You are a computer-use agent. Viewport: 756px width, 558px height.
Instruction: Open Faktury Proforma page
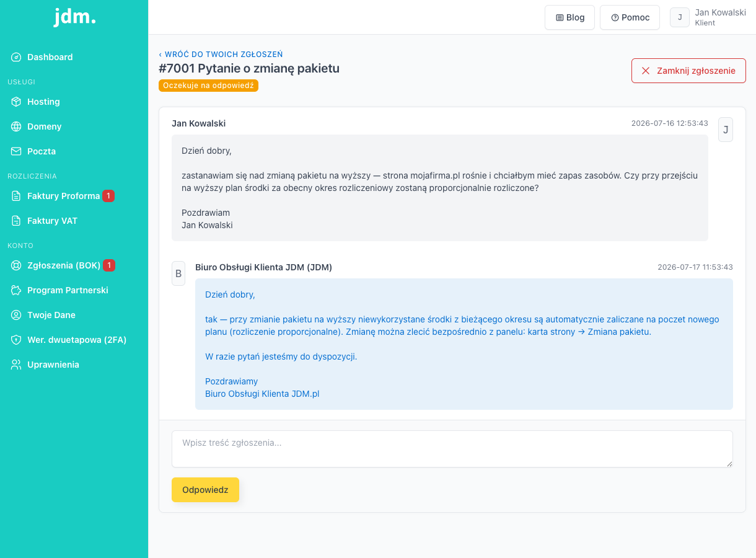tap(74, 196)
